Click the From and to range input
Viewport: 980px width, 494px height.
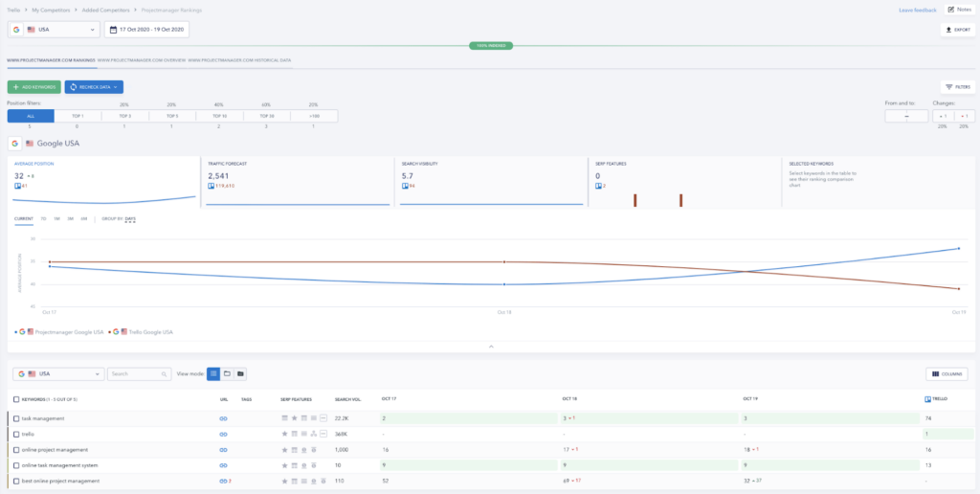(x=906, y=116)
